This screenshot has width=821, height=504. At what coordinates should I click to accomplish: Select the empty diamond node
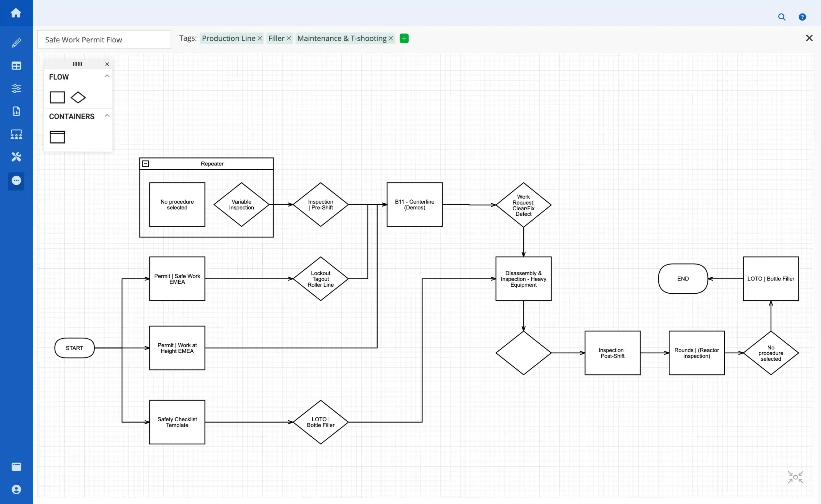(x=523, y=353)
